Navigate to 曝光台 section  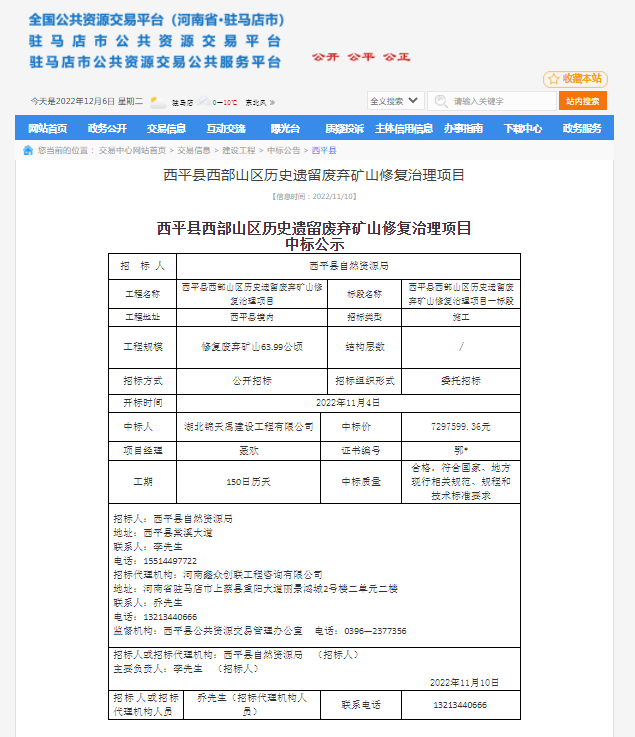pos(285,128)
